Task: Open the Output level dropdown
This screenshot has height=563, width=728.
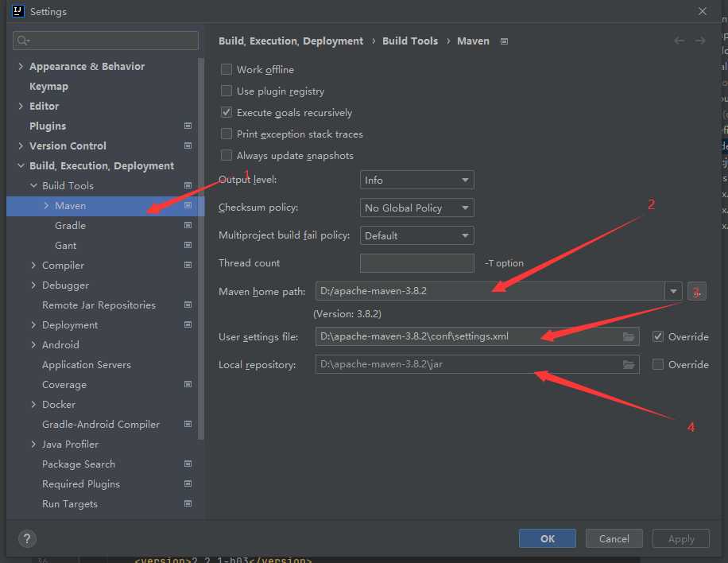Action: [417, 181]
